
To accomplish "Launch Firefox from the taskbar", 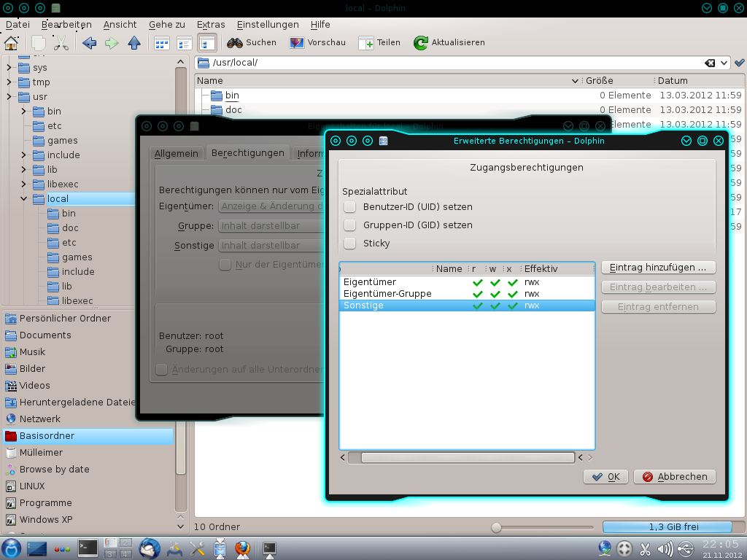I will [242, 548].
